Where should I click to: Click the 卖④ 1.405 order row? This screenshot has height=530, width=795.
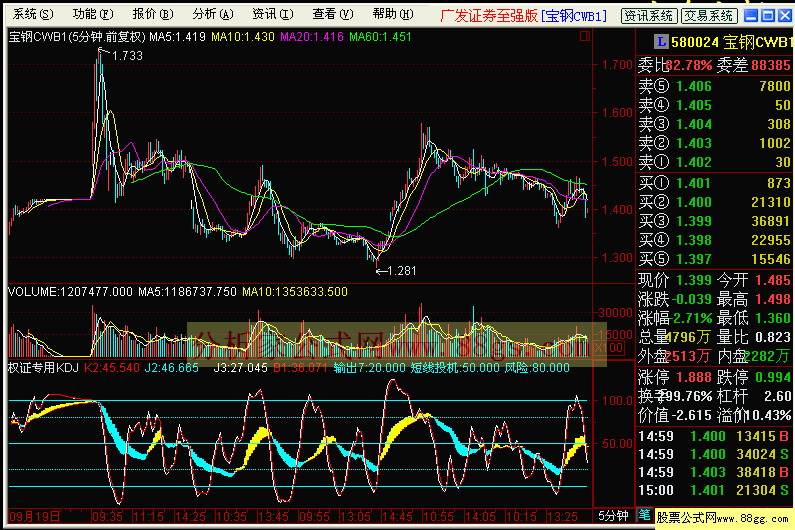(x=714, y=105)
